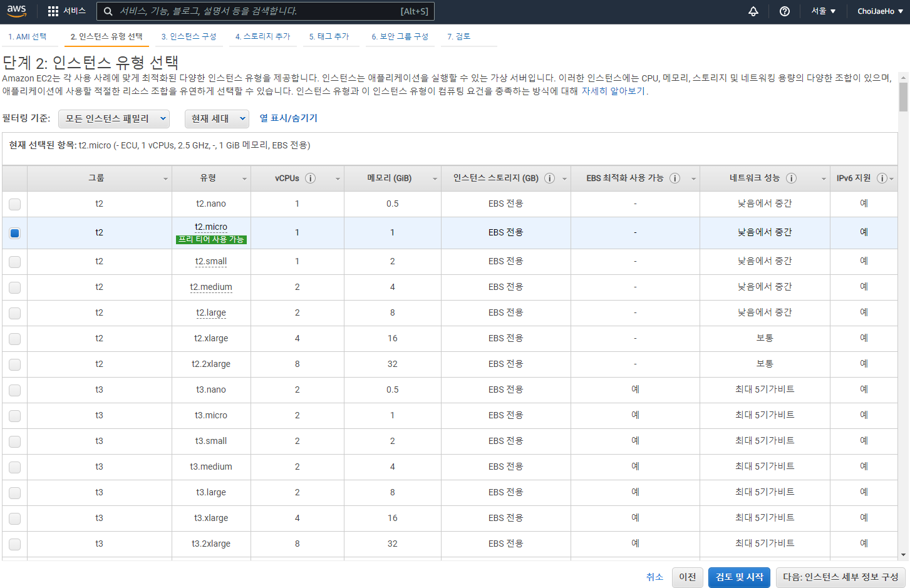This screenshot has height=588, width=910.
Task: Click the scrollbar down arrow
Action: (x=903, y=555)
